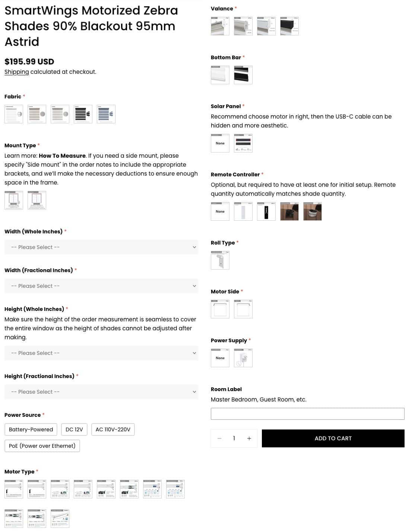Screen dimensions: 412x532
Task: Select the first Motor Side option
Action: (220, 309)
